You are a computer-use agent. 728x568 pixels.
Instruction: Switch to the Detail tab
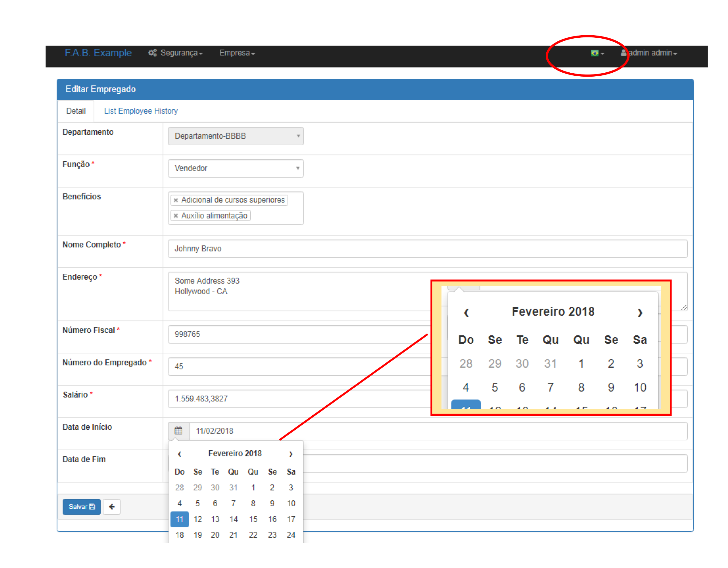tap(76, 111)
